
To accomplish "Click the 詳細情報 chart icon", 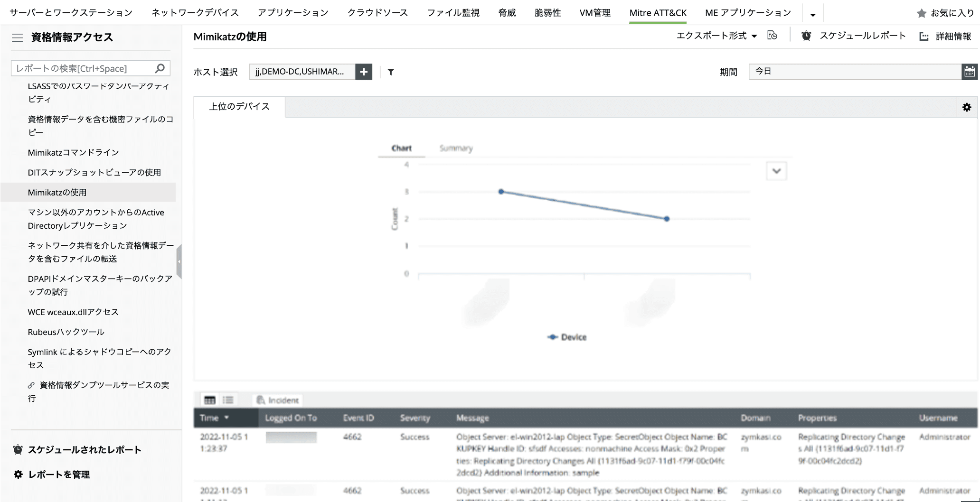I will point(924,37).
